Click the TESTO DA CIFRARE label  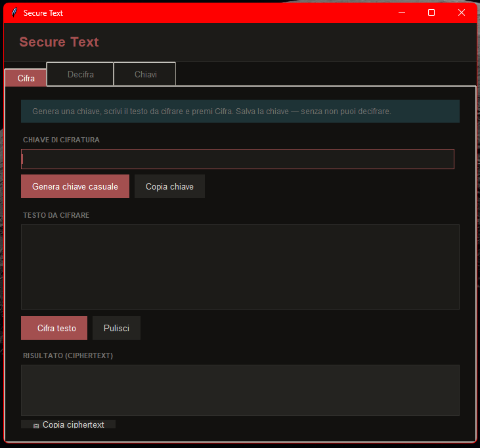click(x=56, y=215)
